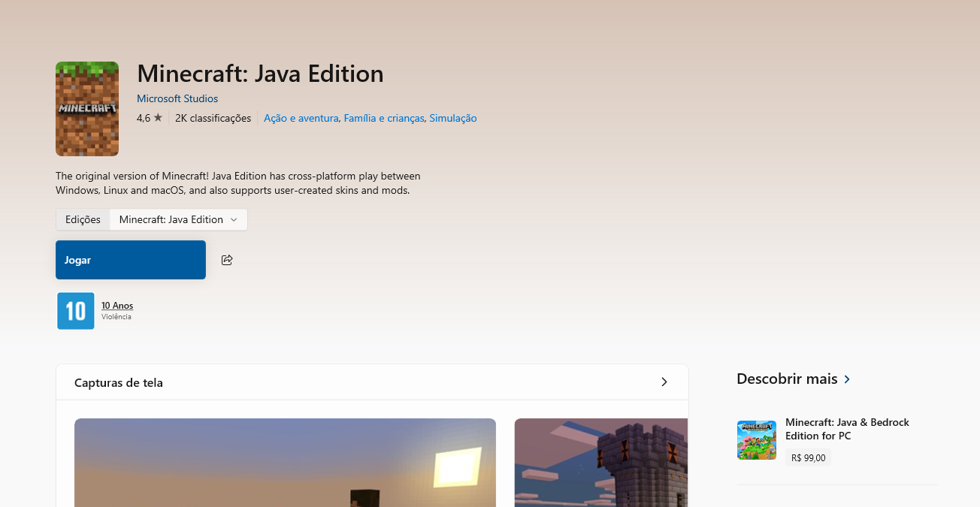Click the star rating 4,6
The height and width of the screenshot is (507, 980).
150,118
